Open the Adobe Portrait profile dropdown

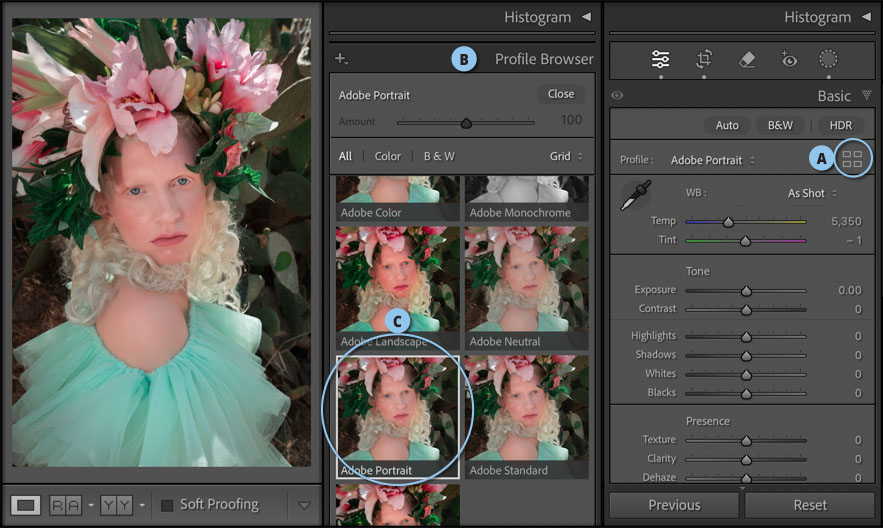click(713, 160)
